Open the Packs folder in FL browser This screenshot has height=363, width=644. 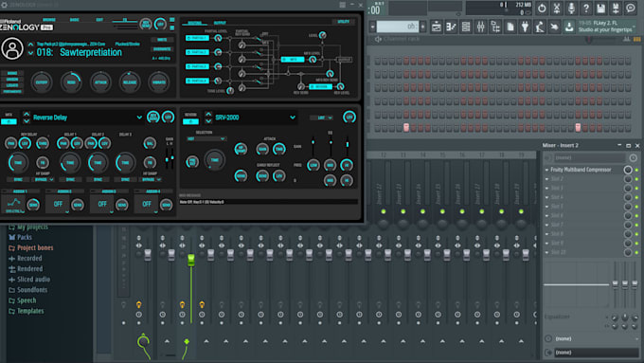25,237
